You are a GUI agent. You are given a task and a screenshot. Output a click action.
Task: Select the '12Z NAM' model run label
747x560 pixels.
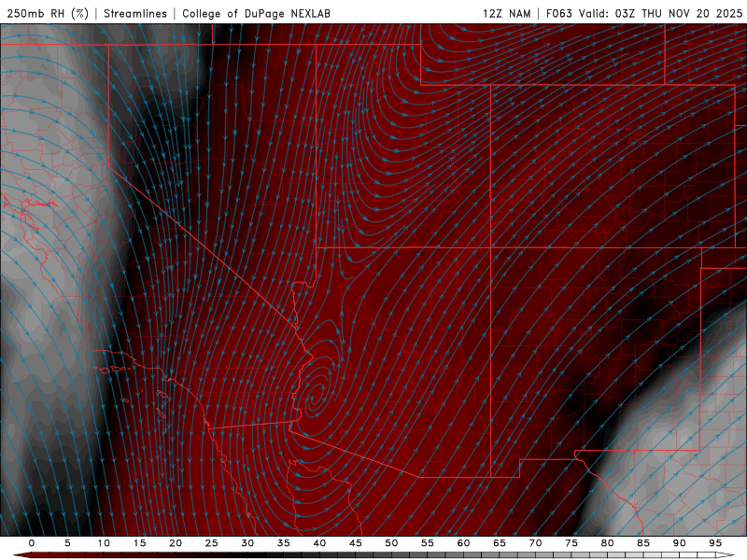pyautogui.click(x=506, y=13)
